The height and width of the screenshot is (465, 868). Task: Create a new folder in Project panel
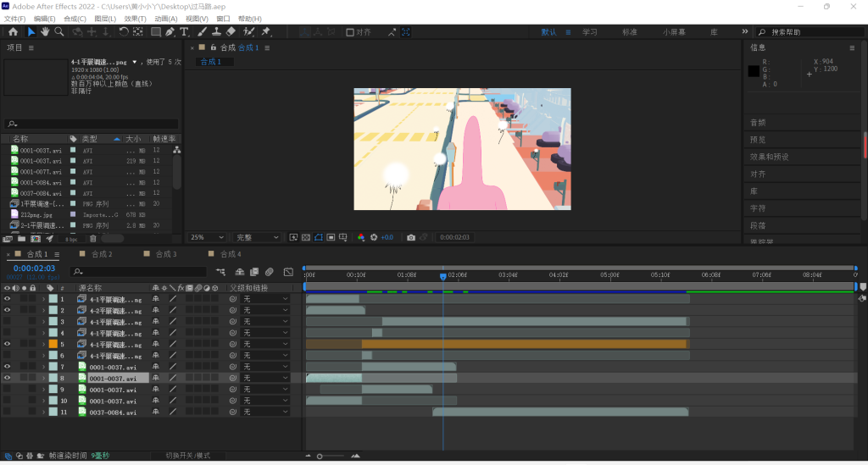click(21, 239)
